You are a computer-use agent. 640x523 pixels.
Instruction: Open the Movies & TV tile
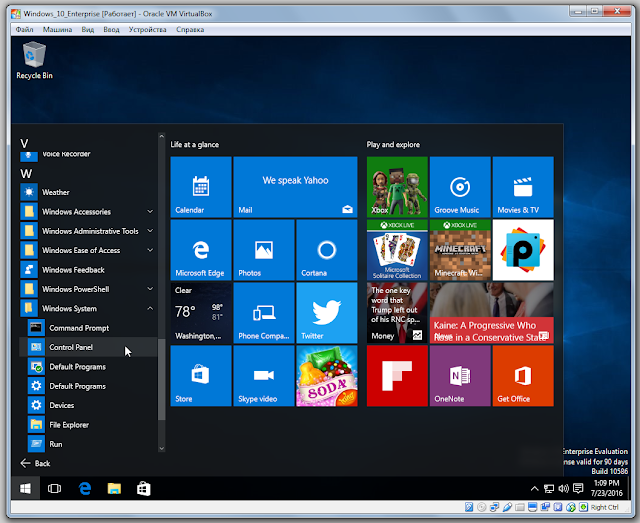(x=523, y=187)
